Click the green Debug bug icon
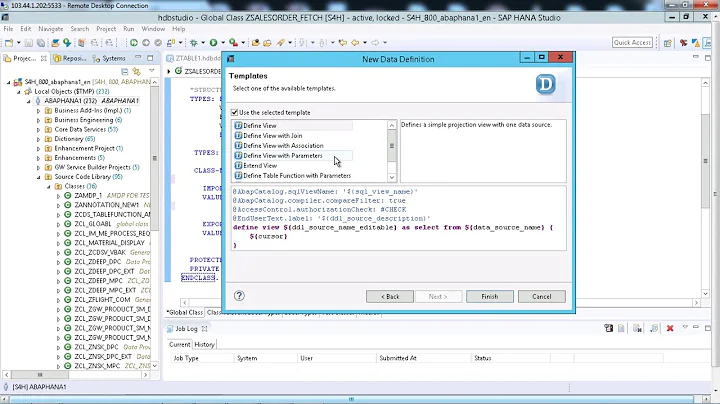 point(194,43)
